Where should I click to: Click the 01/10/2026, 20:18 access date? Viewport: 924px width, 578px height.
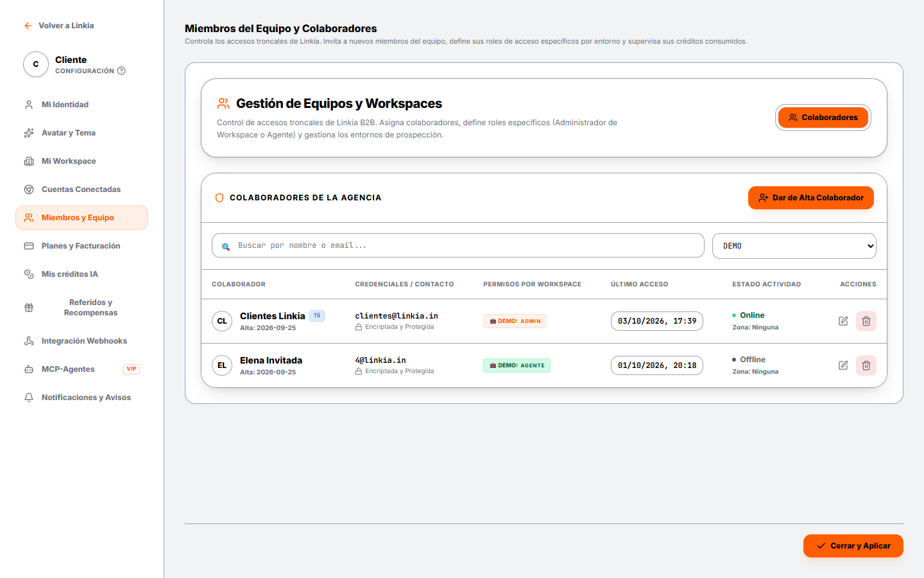tap(657, 365)
